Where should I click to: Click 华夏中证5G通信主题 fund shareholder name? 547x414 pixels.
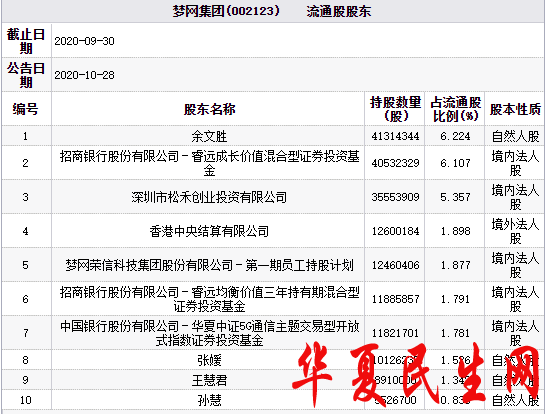pos(209,333)
